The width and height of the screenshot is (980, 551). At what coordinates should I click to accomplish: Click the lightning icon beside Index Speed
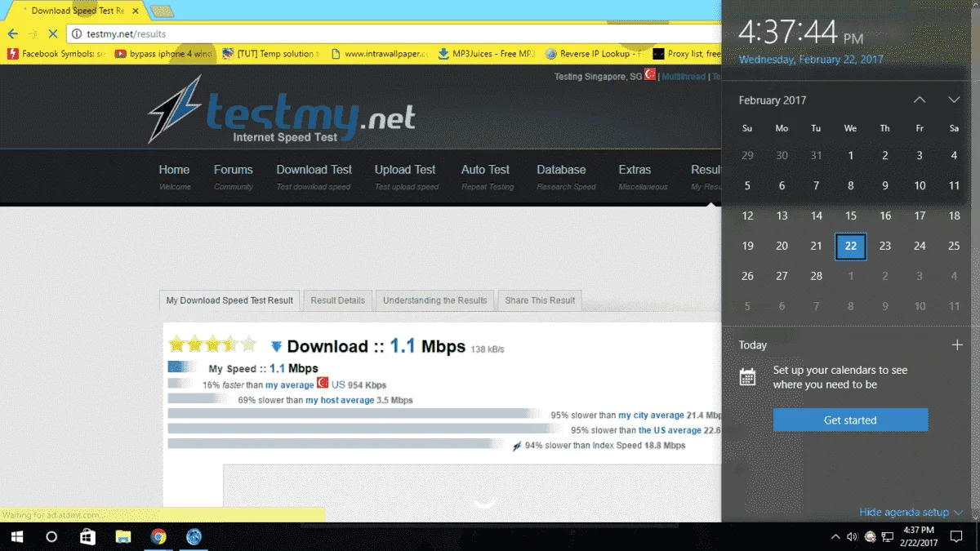(x=516, y=446)
